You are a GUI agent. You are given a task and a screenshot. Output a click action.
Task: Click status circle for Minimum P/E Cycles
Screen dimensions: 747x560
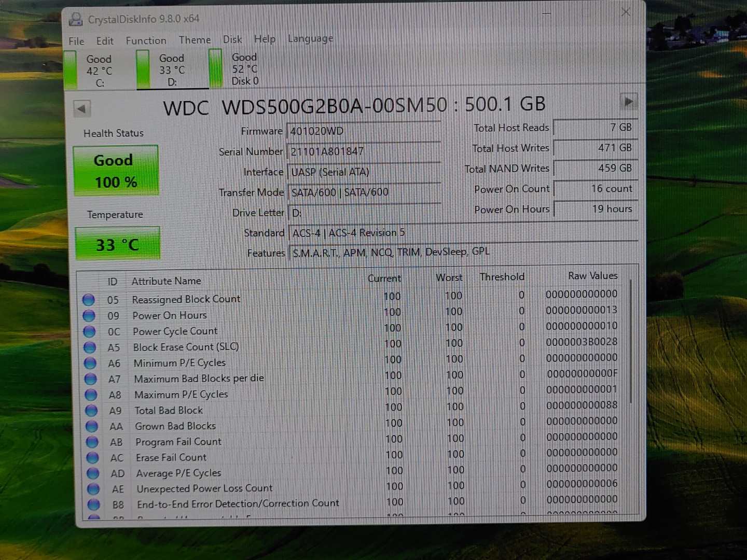tap(90, 363)
